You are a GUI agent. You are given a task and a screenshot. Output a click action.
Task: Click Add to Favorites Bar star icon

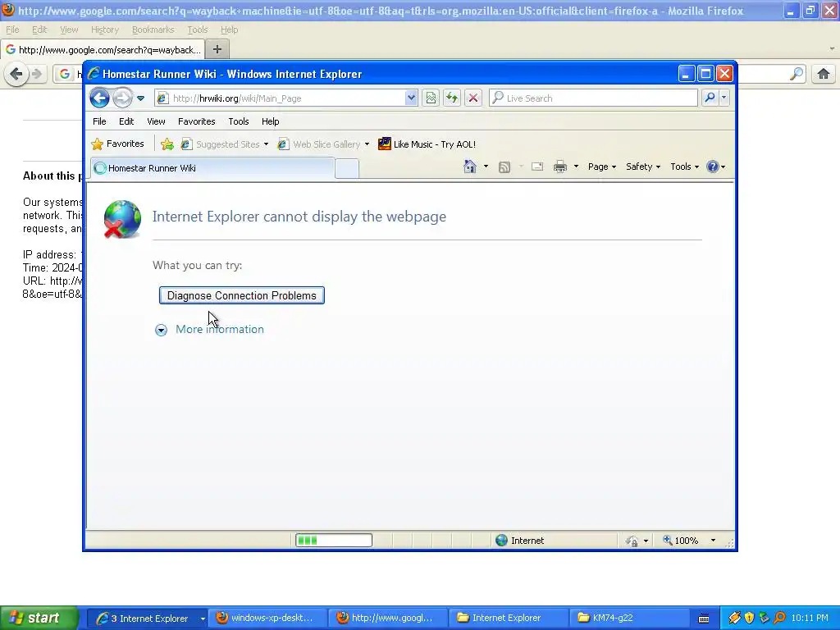(167, 144)
